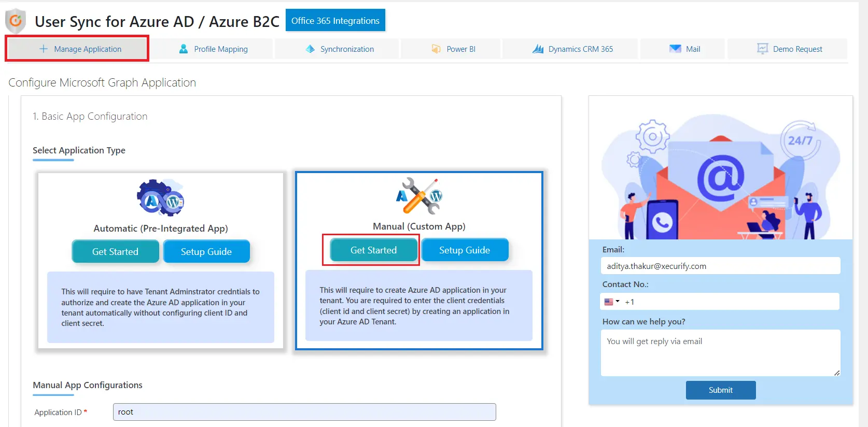Click the Office 365 Integrations button
Screen dimensions: 868x427
(335, 21)
